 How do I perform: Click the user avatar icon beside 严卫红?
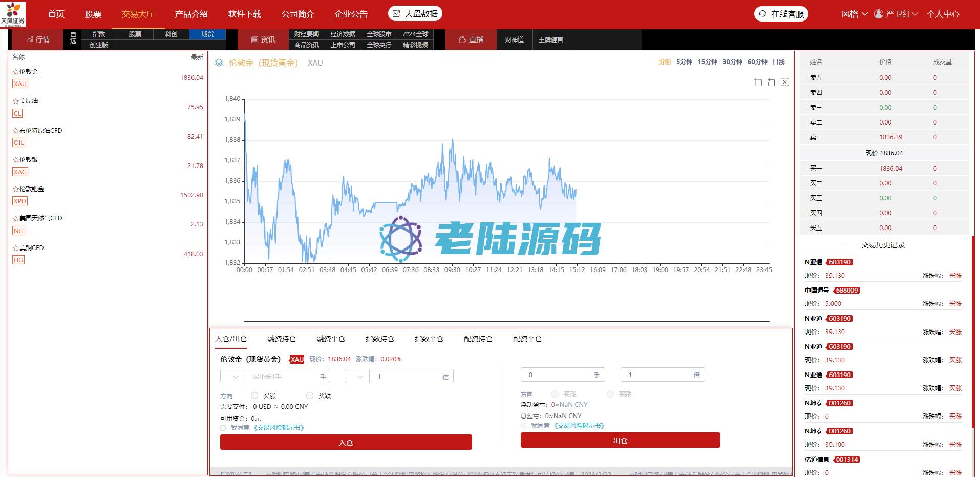pos(879,14)
